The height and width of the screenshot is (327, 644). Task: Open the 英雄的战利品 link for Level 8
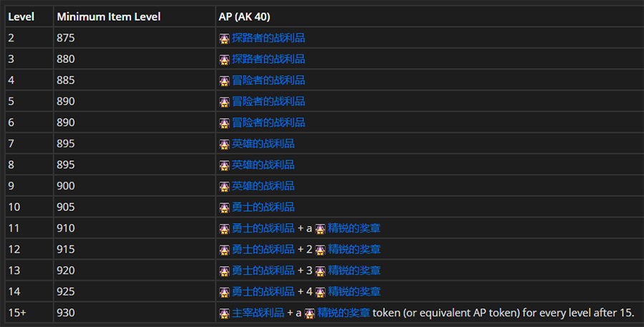[x=263, y=165]
